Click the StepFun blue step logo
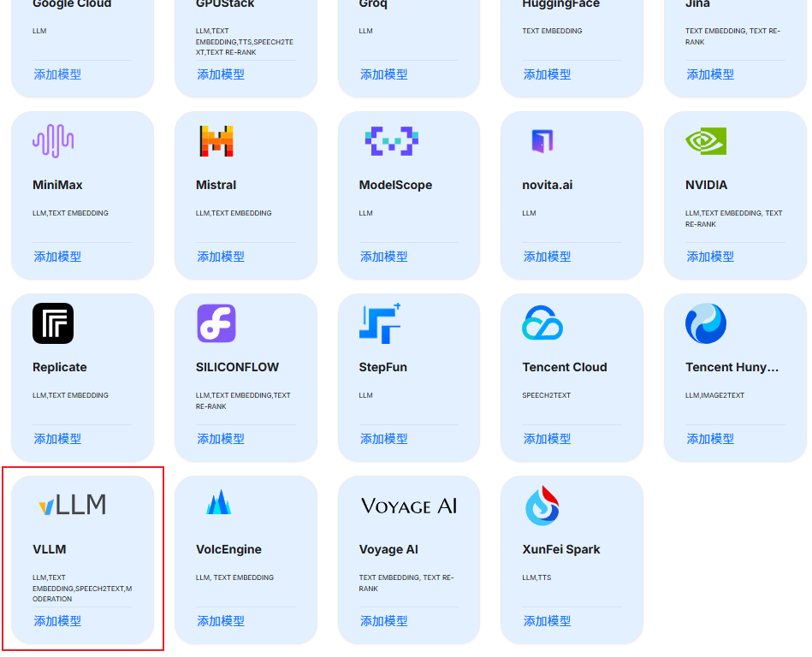This screenshot has width=812, height=657. pos(380,323)
